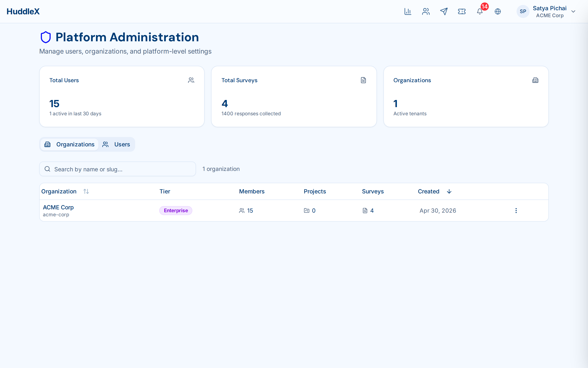Click the surveys document icon in ACME Corp row
Screen dimensions: 588x368
click(365, 211)
